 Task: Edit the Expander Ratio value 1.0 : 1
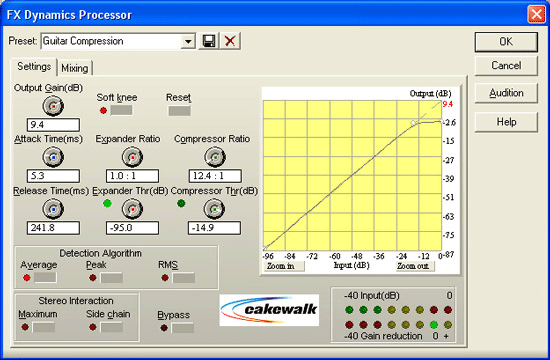[132, 176]
